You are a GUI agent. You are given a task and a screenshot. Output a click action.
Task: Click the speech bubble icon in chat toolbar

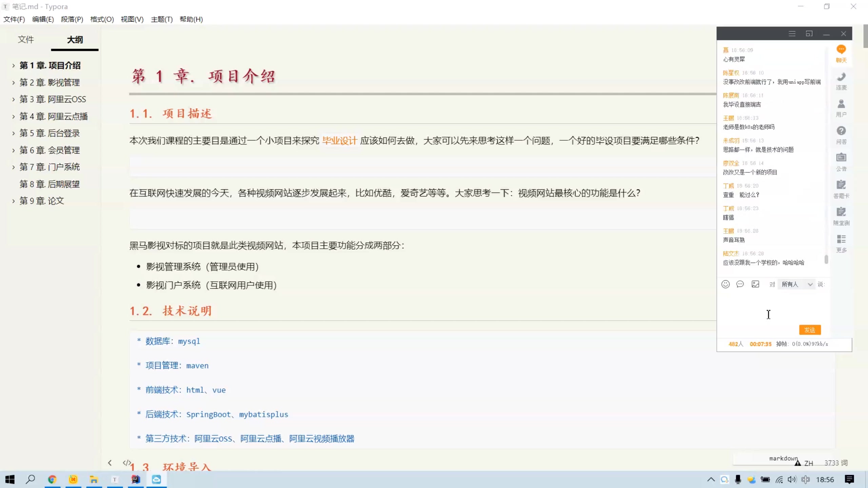coord(740,284)
